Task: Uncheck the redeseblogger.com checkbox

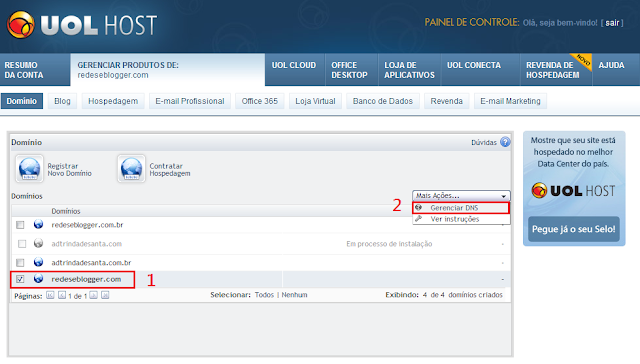Action: 20,279
